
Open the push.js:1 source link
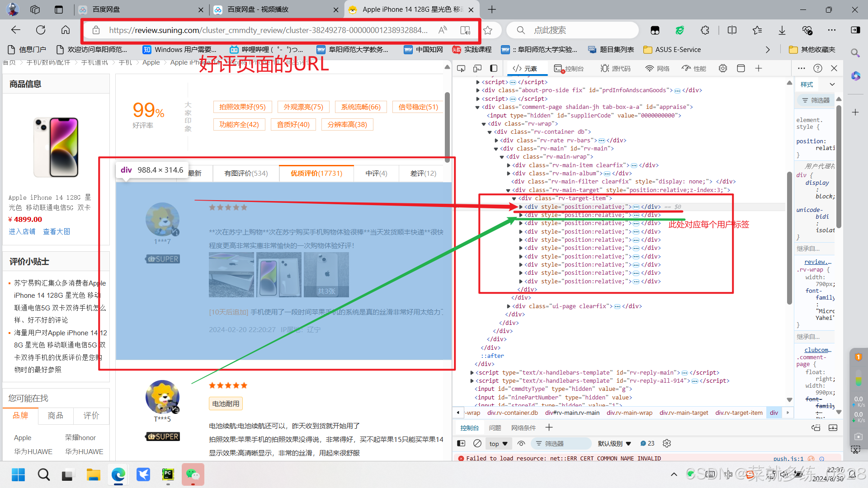tap(788, 459)
